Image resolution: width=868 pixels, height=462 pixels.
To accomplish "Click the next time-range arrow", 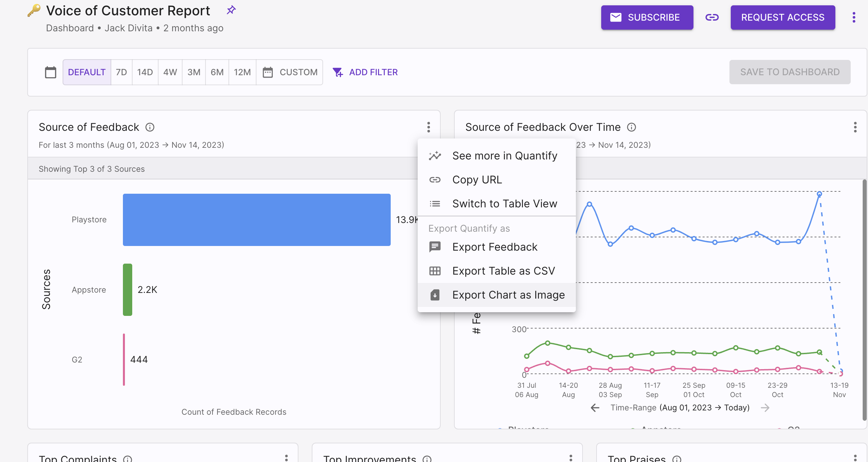I will [765, 408].
